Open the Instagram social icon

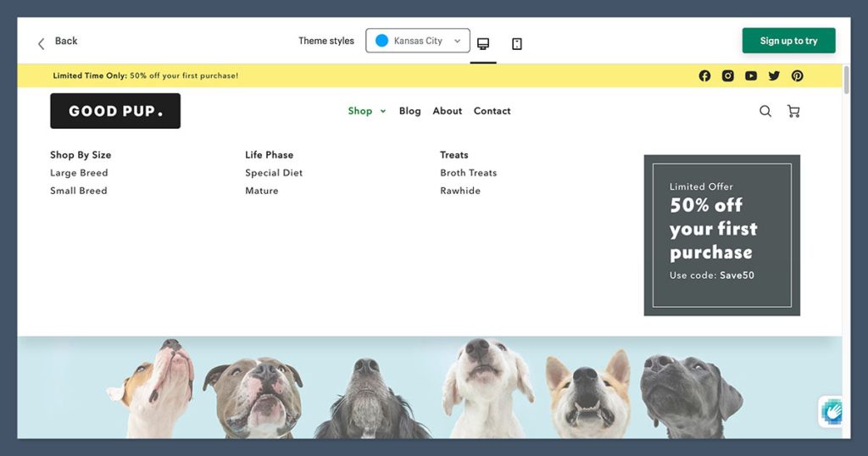(727, 75)
